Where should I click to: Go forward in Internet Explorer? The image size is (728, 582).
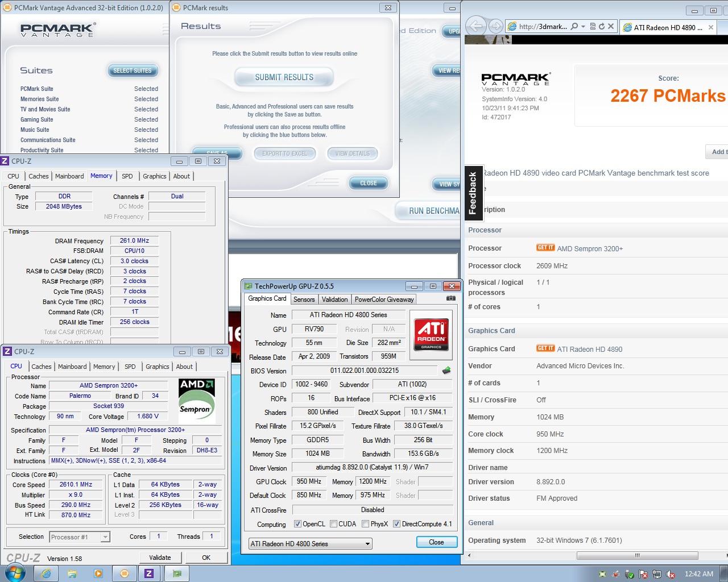[x=495, y=26]
